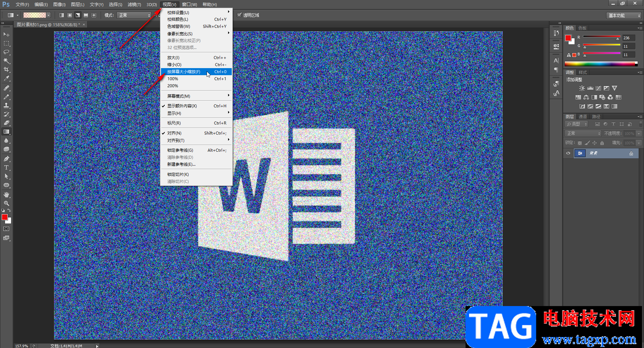Open the Character panel icon

click(556, 60)
